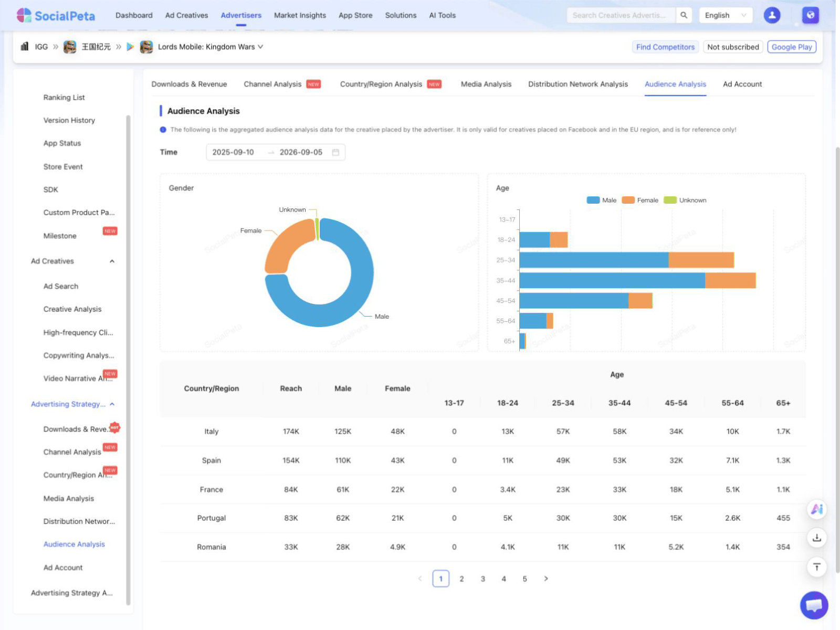
Task: Open Ranking List in sidebar
Action: 64,98
